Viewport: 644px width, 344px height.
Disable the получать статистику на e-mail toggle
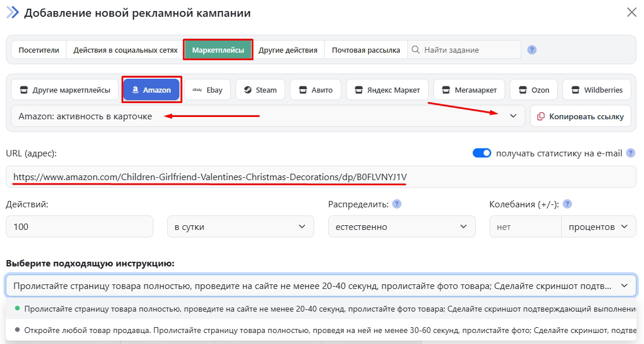click(481, 153)
